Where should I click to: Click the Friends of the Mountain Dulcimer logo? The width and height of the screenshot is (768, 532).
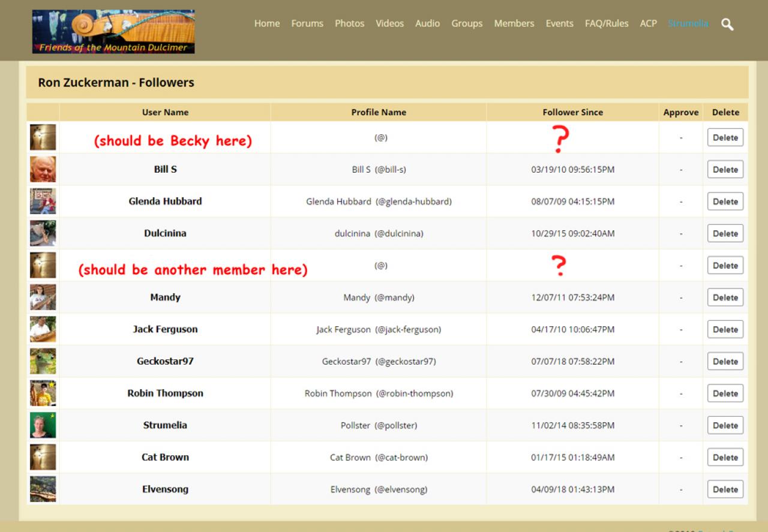113,32
